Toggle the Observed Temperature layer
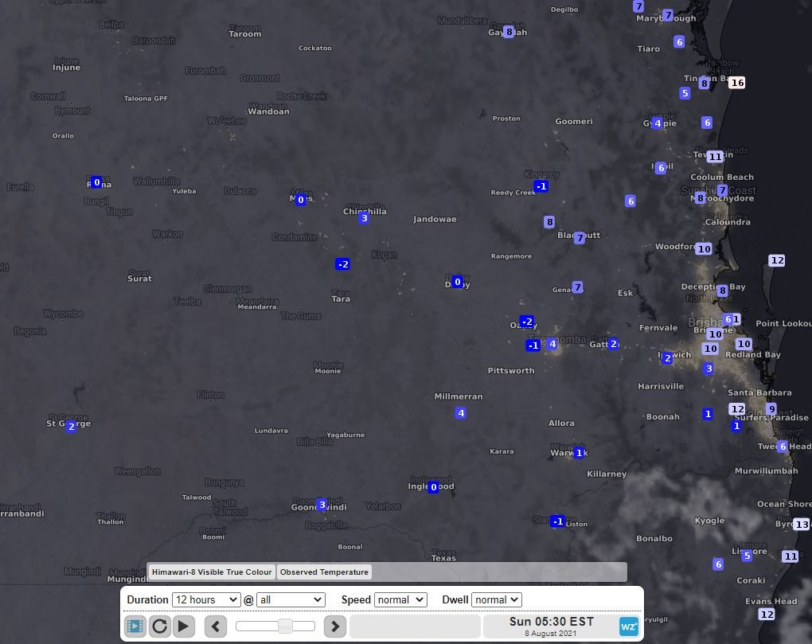The height and width of the screenshot is (644, 812). 324,572
